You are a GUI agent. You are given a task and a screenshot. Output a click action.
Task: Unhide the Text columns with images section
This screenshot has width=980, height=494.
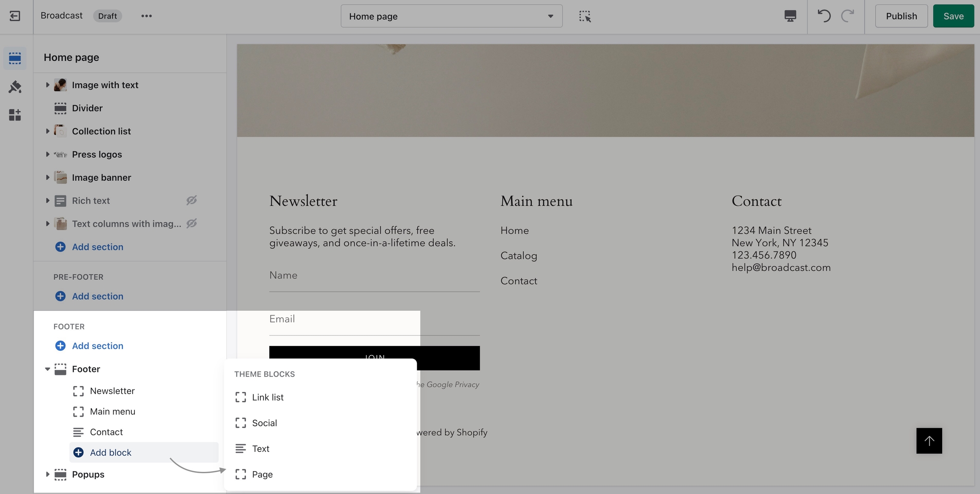[191, 224]
